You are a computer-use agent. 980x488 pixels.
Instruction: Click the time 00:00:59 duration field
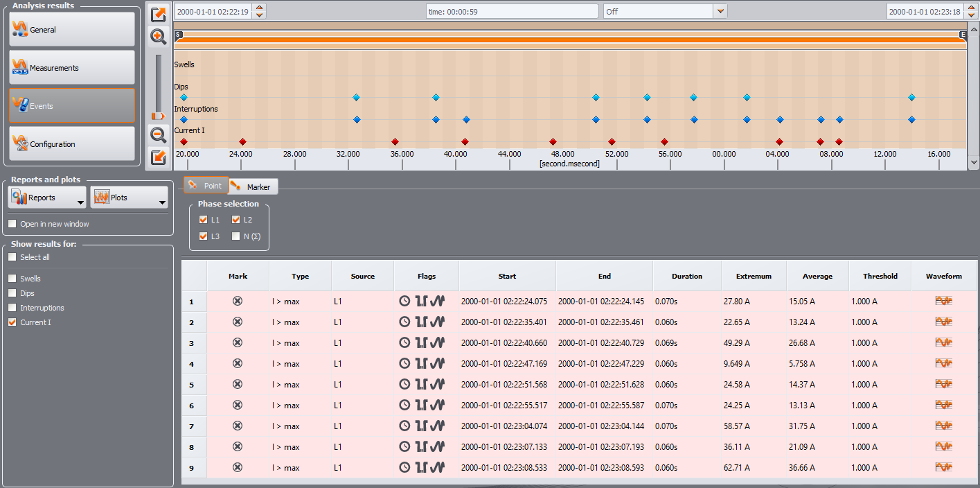pyautogui.click(x=512, y=12)
